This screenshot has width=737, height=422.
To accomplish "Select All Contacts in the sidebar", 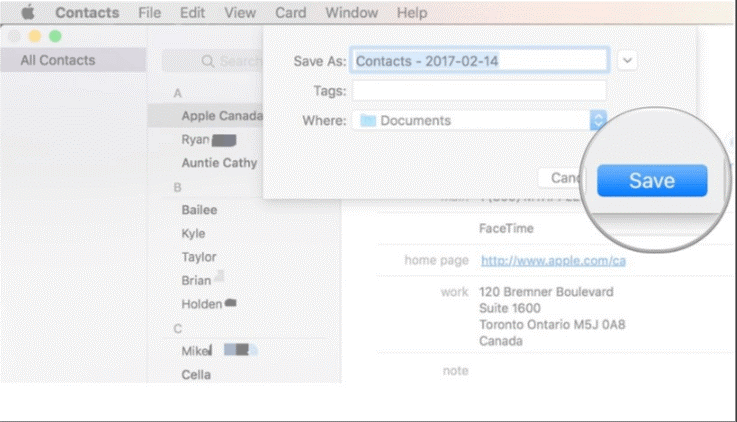I will [73, 60].
